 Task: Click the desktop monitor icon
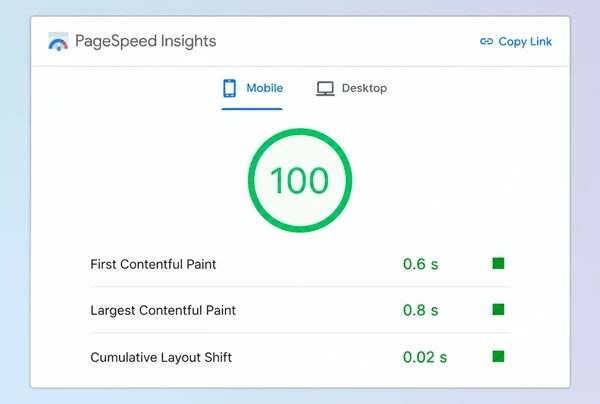pos(325,88)
